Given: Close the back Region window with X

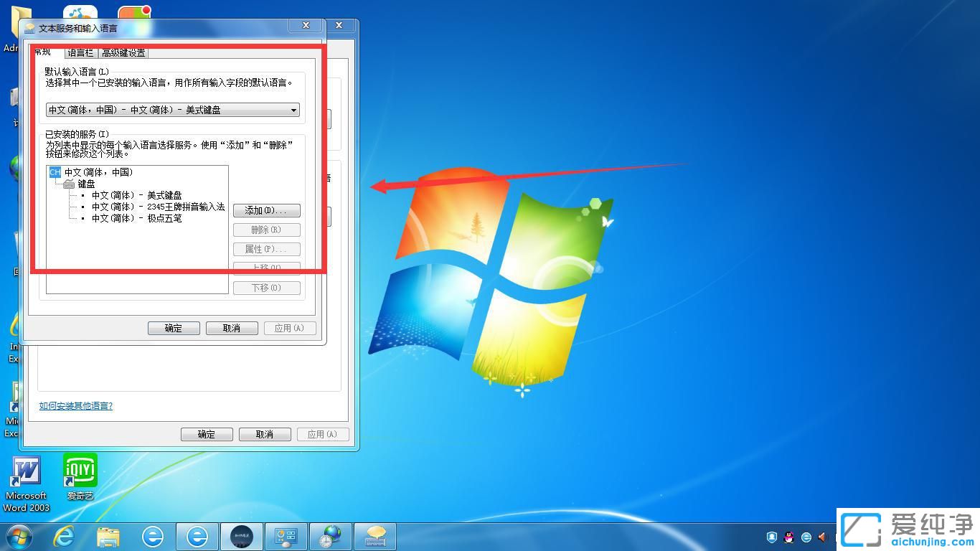Looking at the screenshot, I should pos(339,25).
